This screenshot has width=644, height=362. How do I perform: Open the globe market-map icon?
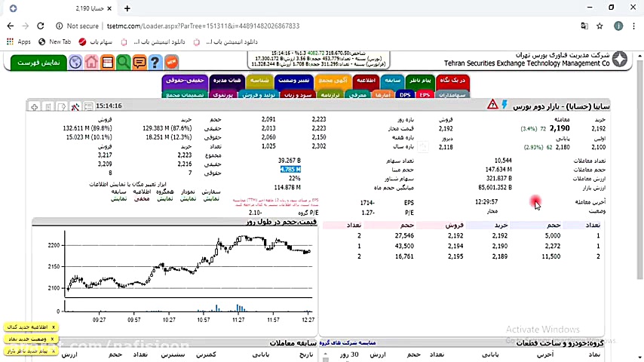(75, 63)
